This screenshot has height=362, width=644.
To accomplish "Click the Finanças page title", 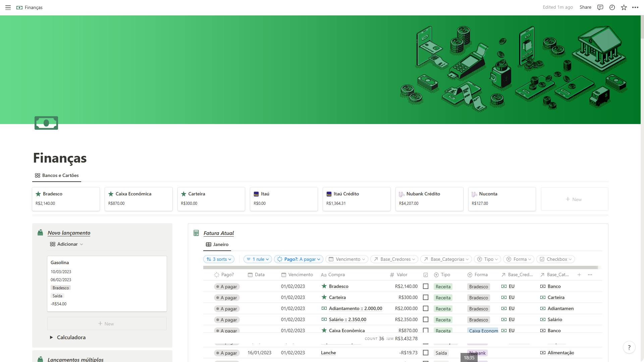I will tap(60, 158).
